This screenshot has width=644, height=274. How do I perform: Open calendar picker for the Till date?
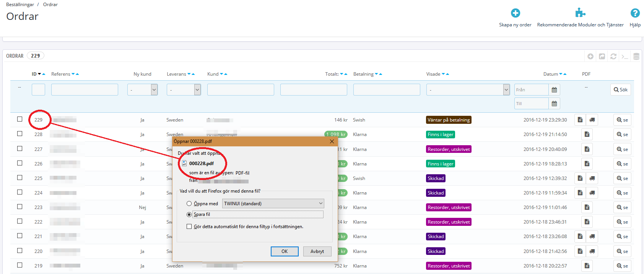554,104
